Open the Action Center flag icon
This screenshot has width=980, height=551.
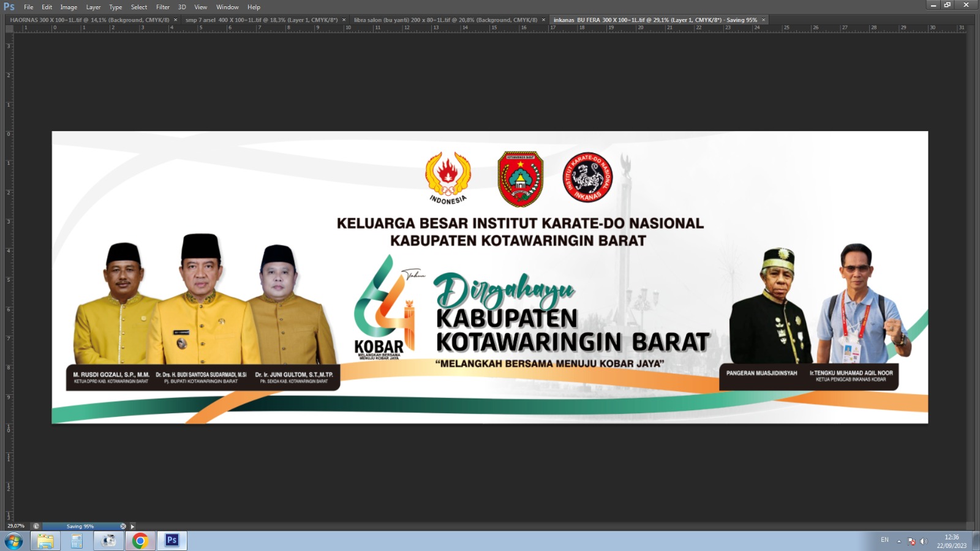point(911,541)
